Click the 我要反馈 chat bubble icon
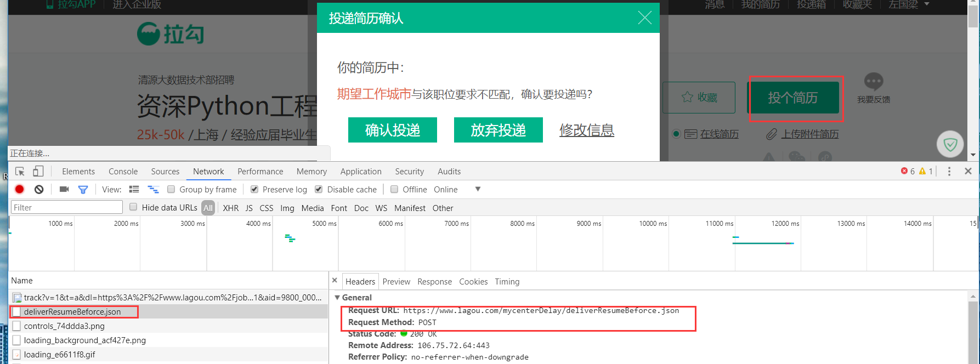 click(x=874, y=82)
